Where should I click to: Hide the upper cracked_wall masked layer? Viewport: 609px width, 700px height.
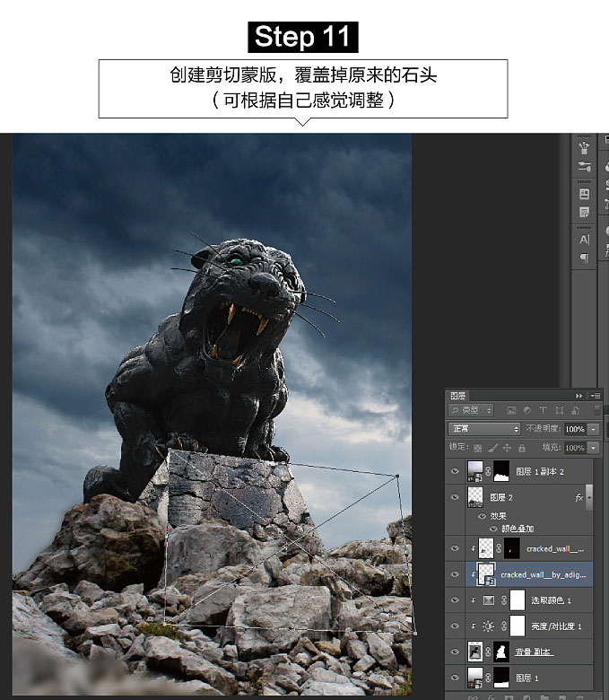coord(455,548)
